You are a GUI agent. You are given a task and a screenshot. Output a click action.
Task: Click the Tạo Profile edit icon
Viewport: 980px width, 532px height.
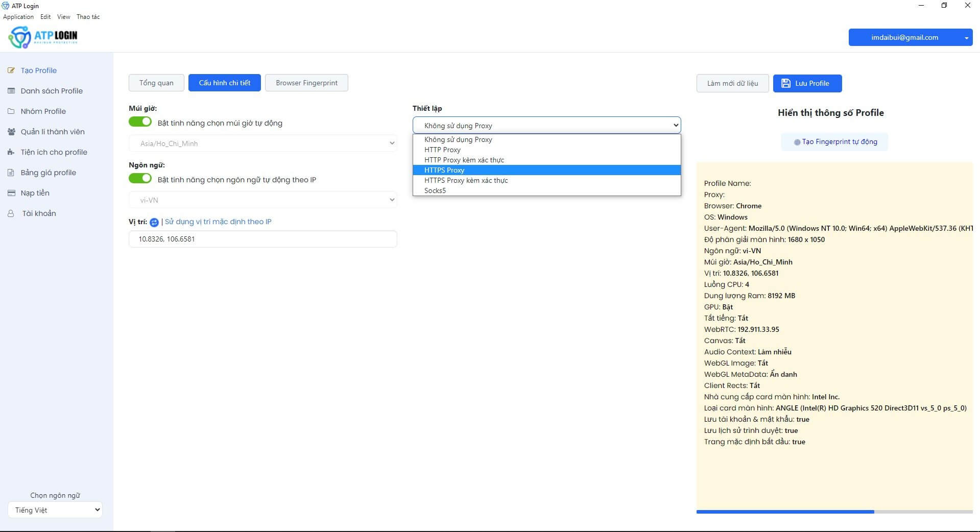[x=11, y=70]
